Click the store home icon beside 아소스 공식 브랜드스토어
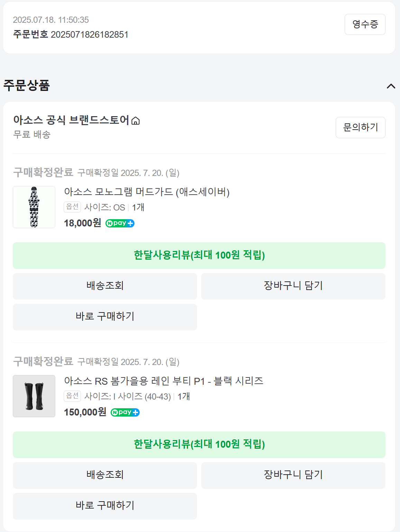The image size is (400, 532). coord(136,121)
